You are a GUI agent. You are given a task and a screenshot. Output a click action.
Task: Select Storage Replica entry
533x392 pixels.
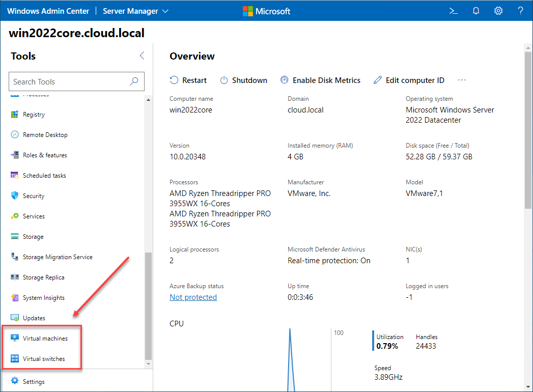pyautogui.click(x=43, y=277)
